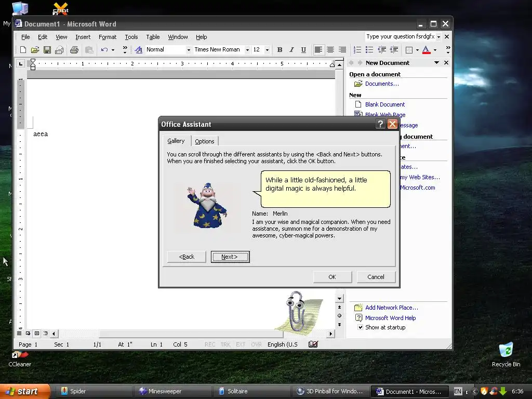Click the Next> button in Office Assistant
Screen dimensions: 532x399
[x=230, y=257]
